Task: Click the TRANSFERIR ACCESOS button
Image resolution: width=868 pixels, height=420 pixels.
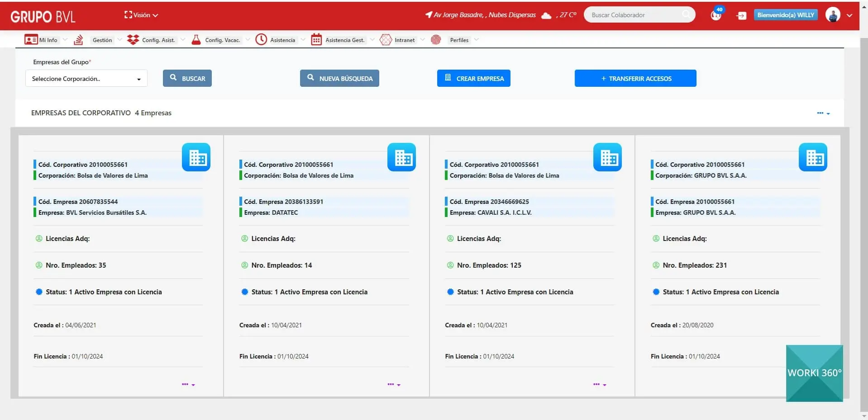Action: coord(635,78)
